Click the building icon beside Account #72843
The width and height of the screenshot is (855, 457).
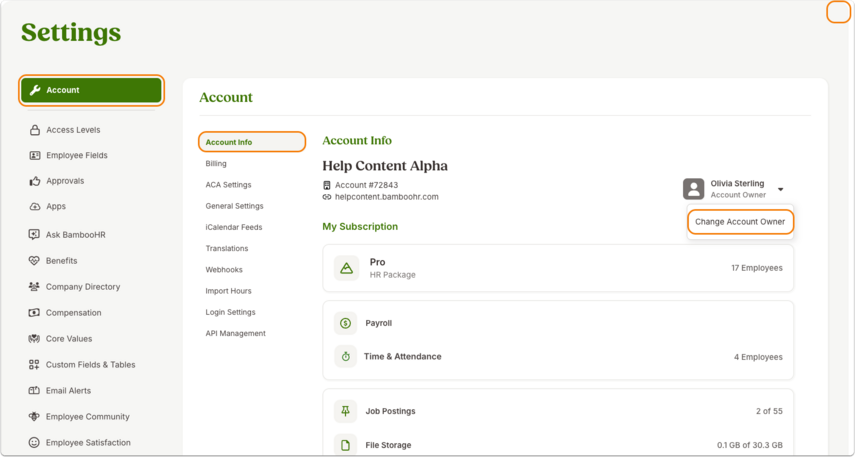[327, 185]
